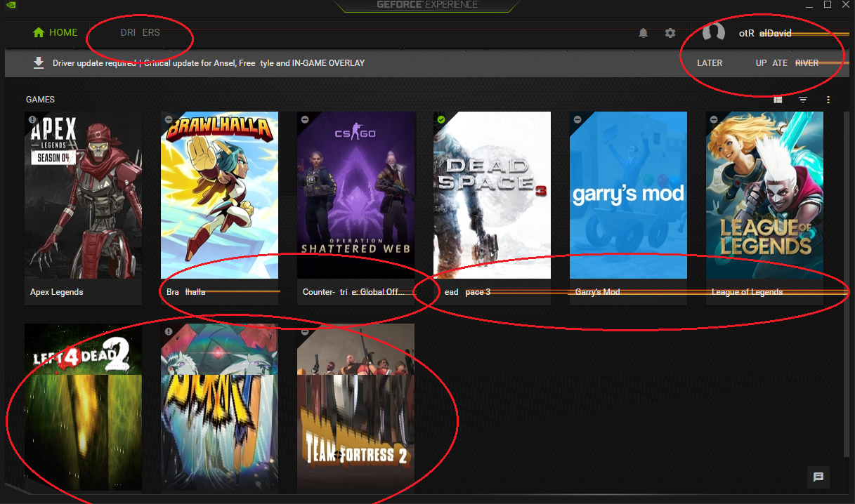Click the user profile avatar
The width and height of the screenshot is (855, 504).
[713, 33]
